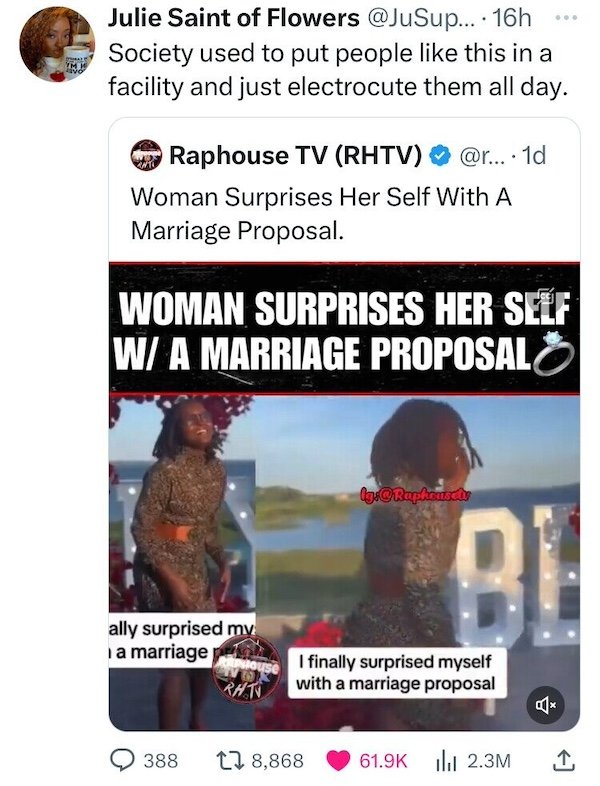Open Julie Saint of Flowers profile picture
The width and height of the screenshot is (600, 786).
[x=57, y=44]
